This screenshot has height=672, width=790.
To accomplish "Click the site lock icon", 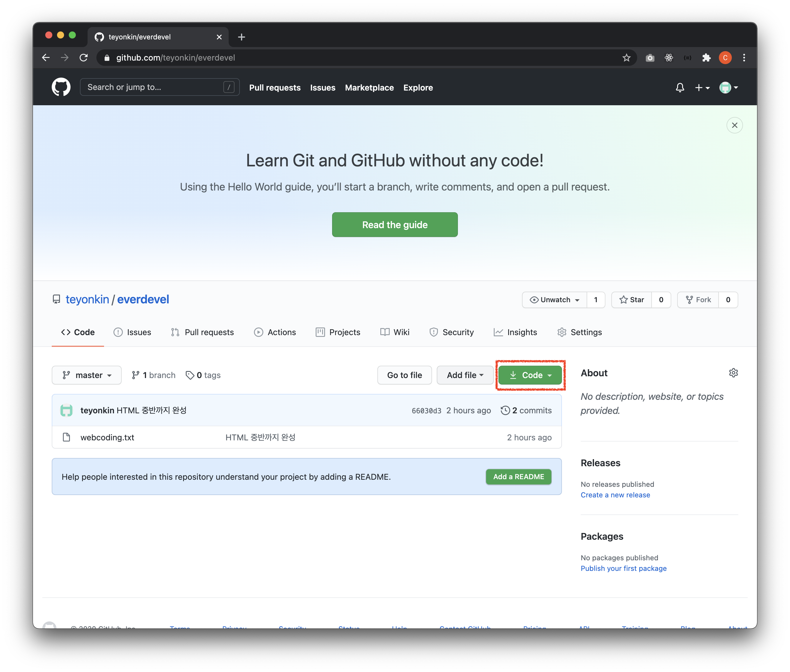I will coord(107,58).
